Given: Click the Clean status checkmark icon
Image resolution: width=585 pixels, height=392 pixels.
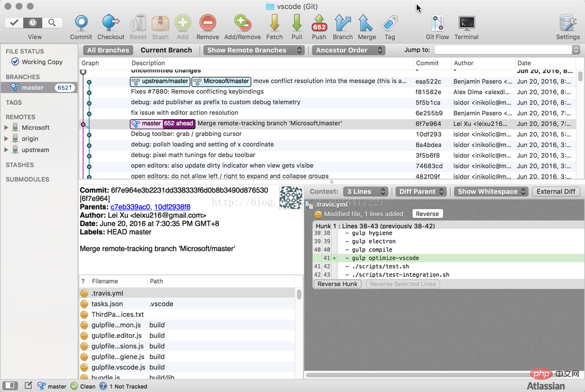Looking at the screenshot, I should point(74,386).
